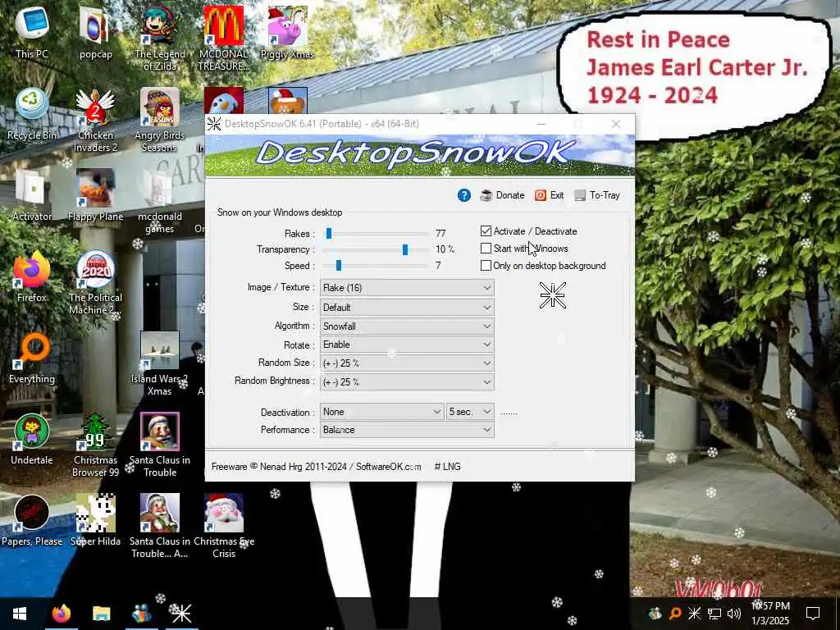
Task: Open the Random Size dropdown
Action: [x=407, y=363]
